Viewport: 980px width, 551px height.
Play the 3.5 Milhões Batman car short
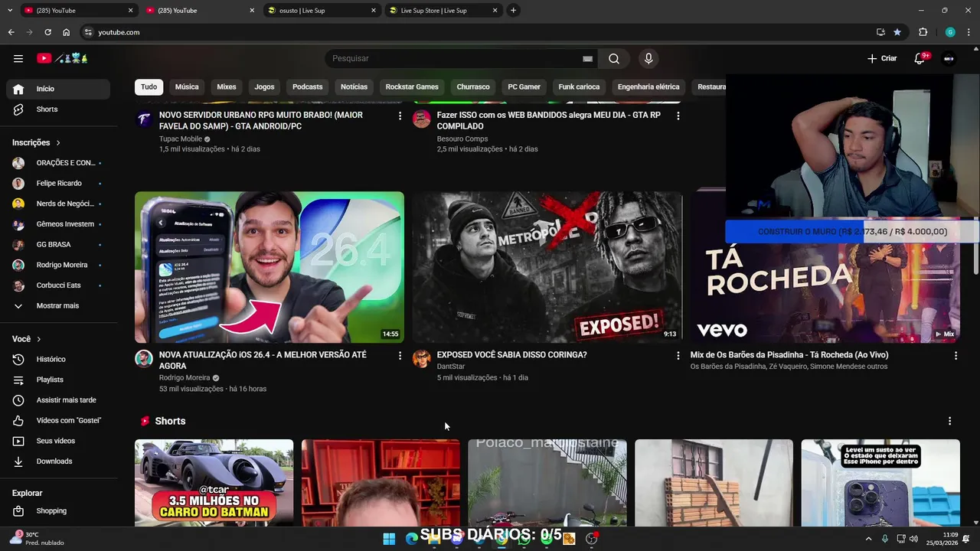pos(214,482)
